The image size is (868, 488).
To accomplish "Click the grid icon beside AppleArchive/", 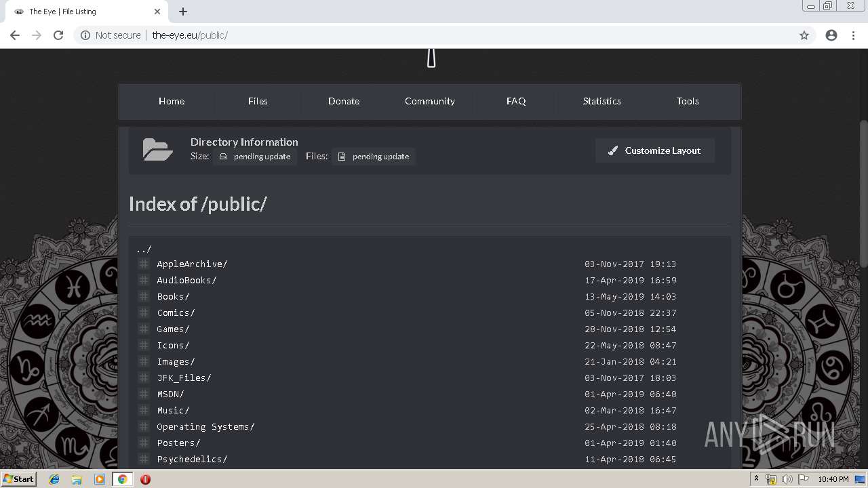I will point(144,264).
